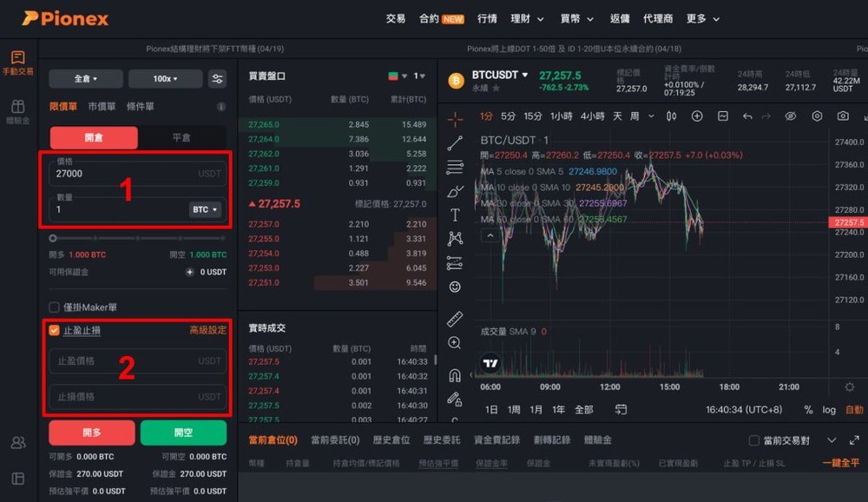Expand more timeframes chevron
Viewport: 868px width, 502px height.
[x=651, y=116]
